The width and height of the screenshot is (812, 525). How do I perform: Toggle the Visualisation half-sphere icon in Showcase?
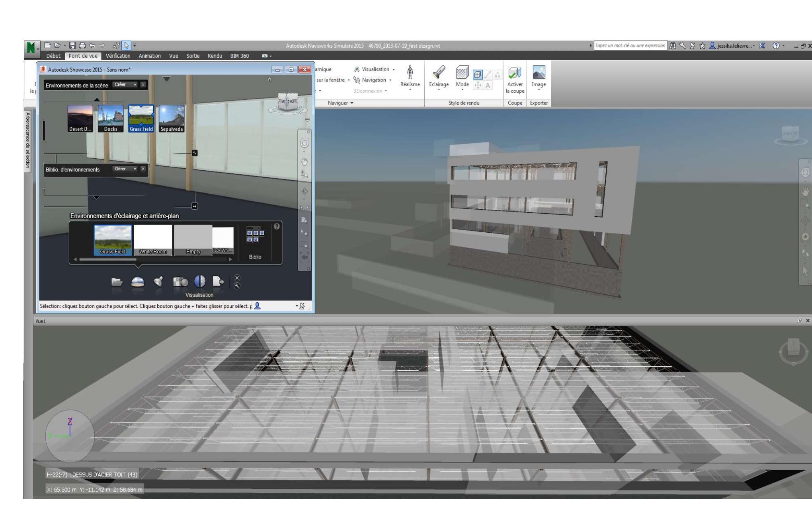[x=199, y=282]
